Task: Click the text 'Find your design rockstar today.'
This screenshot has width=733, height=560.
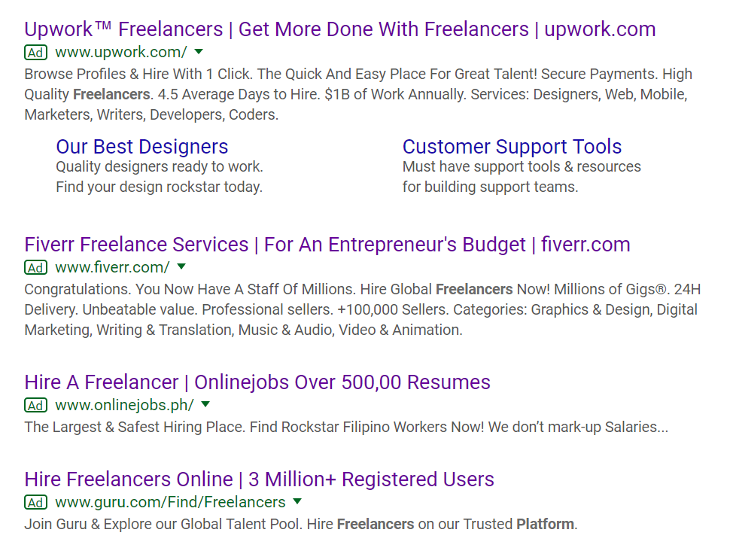Action: (x=160, y=187)
